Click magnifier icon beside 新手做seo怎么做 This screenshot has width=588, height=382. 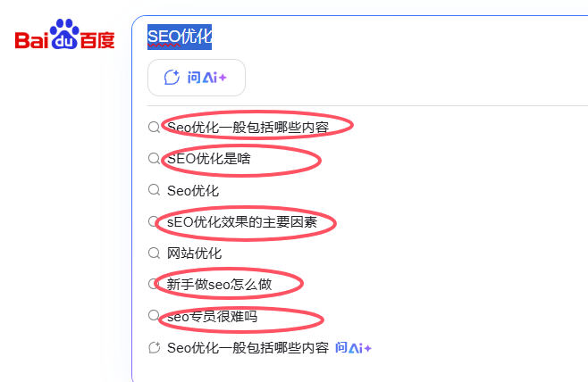tap(154, 285)
